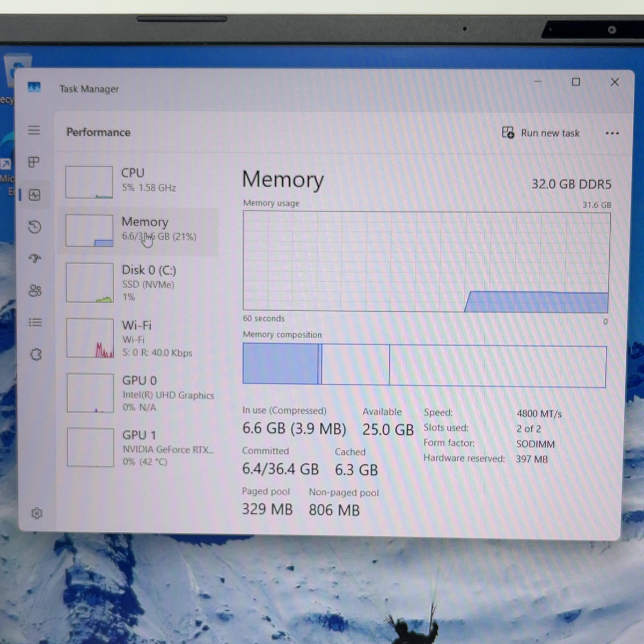This screenshot has height=644, width=644.
Task: Open the Services page icon
Action: point(36,354)
